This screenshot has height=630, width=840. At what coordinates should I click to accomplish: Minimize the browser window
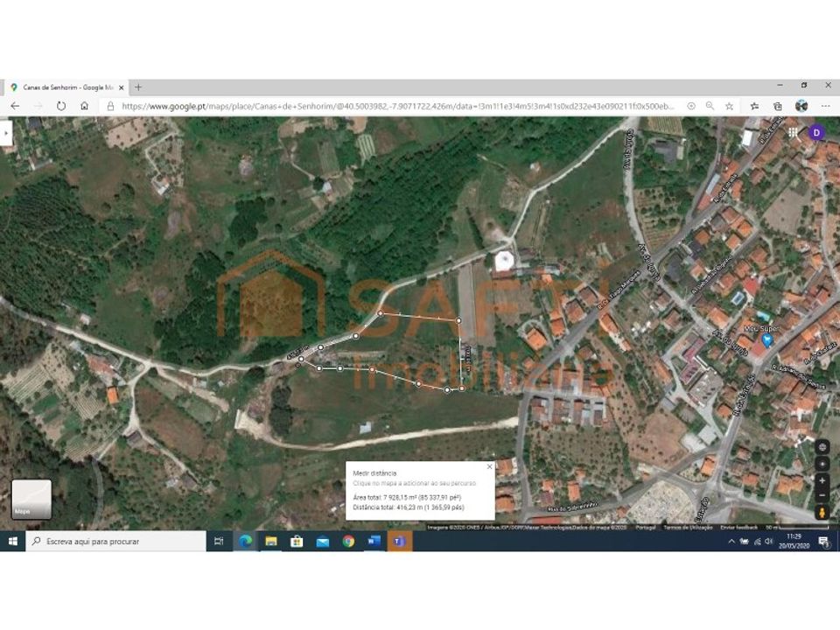click(x=780, y=85)
